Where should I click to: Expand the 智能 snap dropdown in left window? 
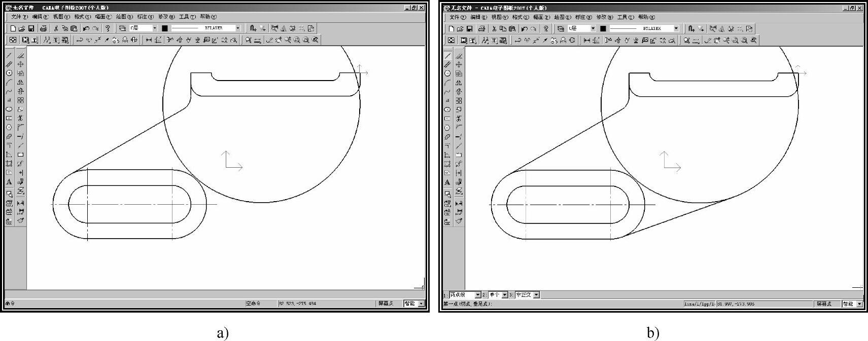tap(421, 304)
